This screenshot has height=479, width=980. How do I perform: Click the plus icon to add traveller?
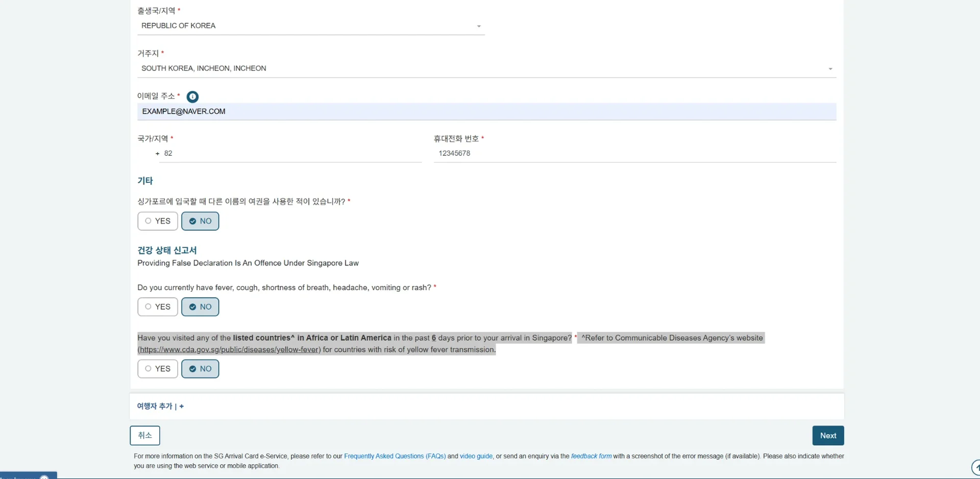pos(182,406)
